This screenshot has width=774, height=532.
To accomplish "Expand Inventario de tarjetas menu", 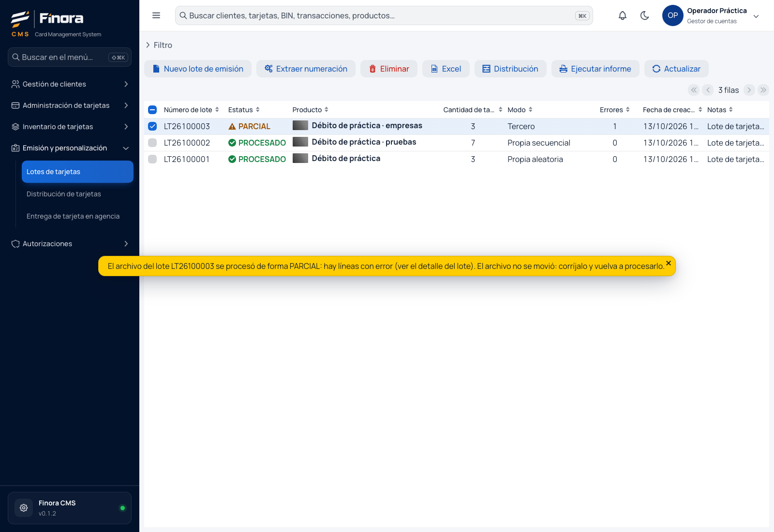I will tap(70, 127).
